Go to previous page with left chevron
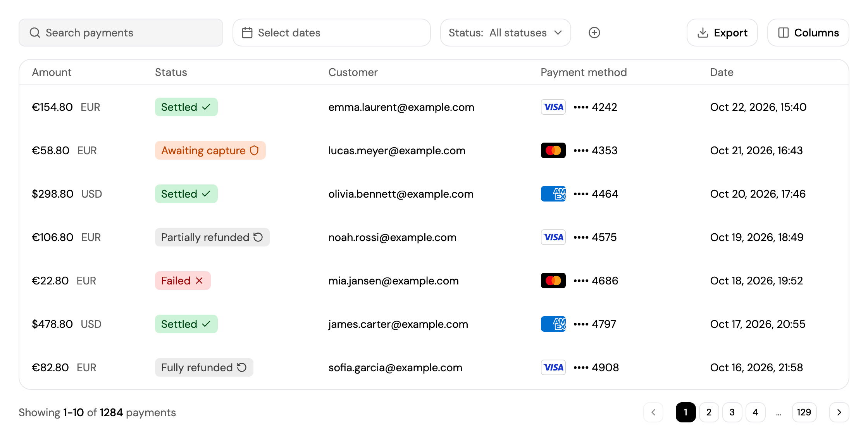Screen dimensions: 868x441 (653, 412)
